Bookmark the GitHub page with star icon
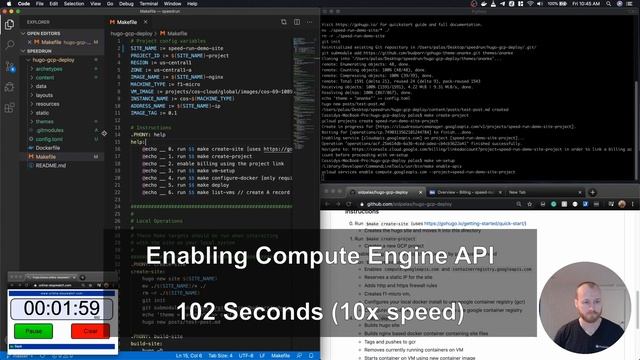Image resolution: width=640 pixels, height=360 pixels. tap(530, 204)
